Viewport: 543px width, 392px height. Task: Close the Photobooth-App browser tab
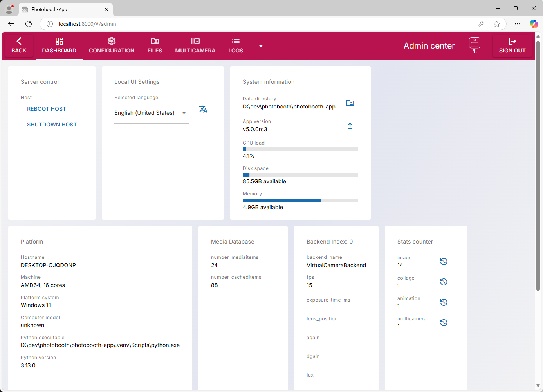[x=106, y=9]
